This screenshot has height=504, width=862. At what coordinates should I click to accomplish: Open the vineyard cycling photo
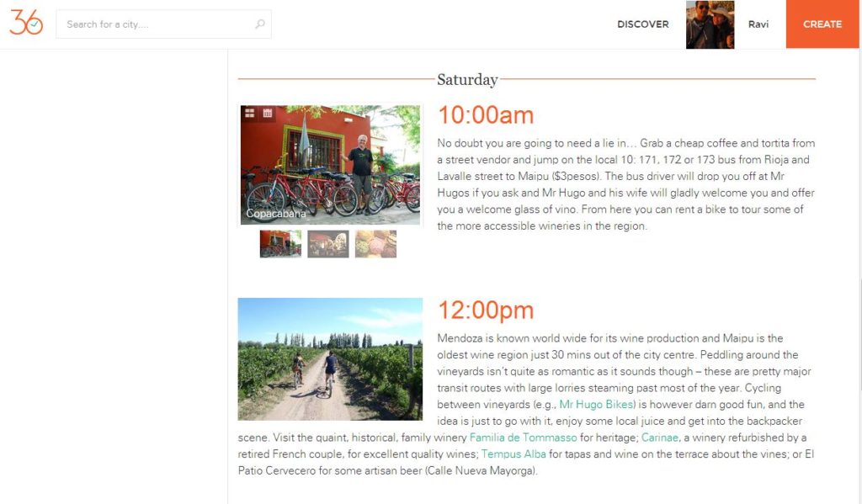coord(330,358)
